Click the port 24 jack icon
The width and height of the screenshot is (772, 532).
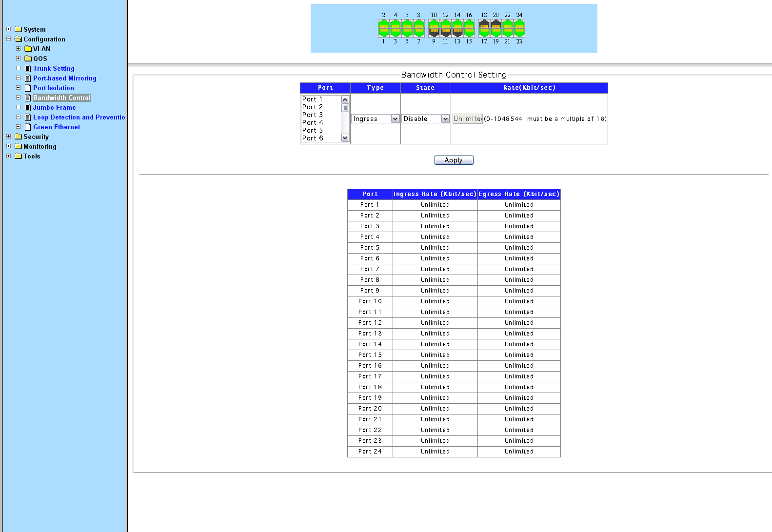pos(519,24)
